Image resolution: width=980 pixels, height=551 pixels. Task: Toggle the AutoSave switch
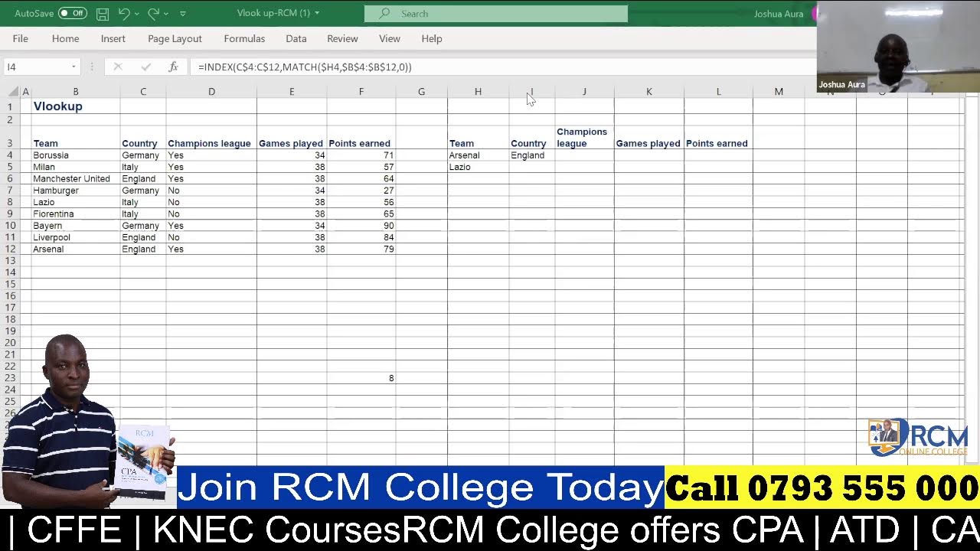73,13
